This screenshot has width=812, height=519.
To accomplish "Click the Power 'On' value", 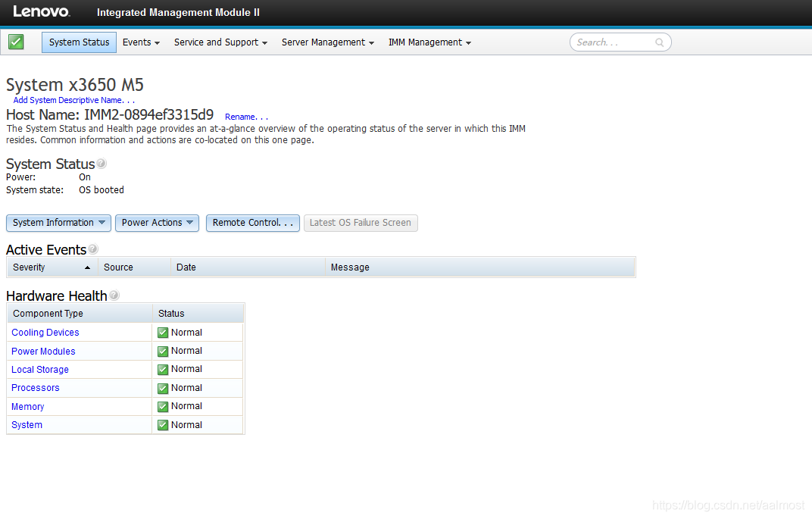I will [85, 177].
